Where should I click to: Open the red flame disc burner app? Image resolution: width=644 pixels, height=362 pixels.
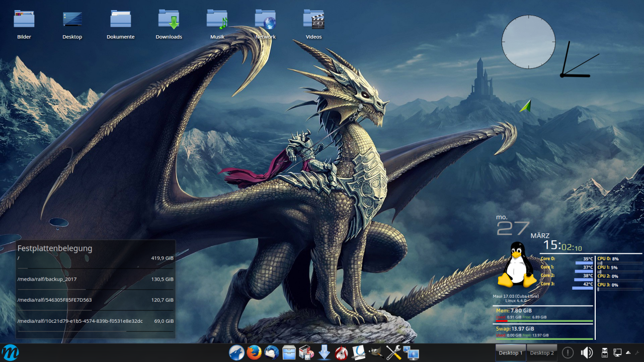342,353
